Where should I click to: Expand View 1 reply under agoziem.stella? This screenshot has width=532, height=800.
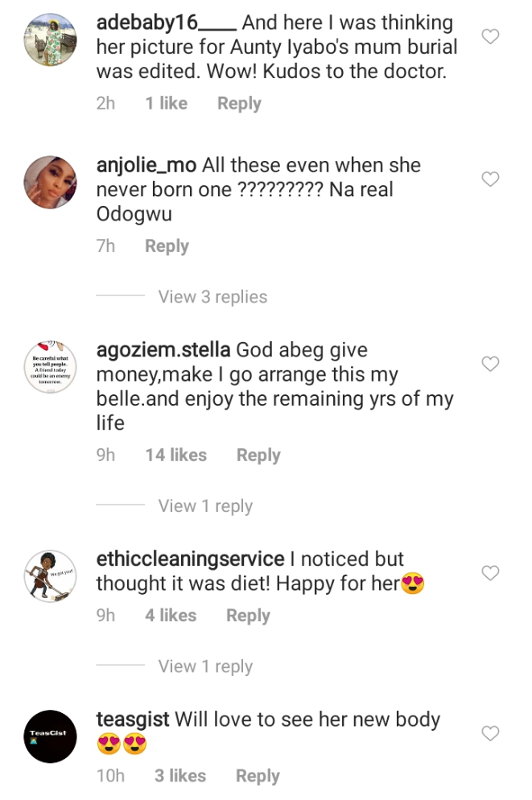[205, 506]
